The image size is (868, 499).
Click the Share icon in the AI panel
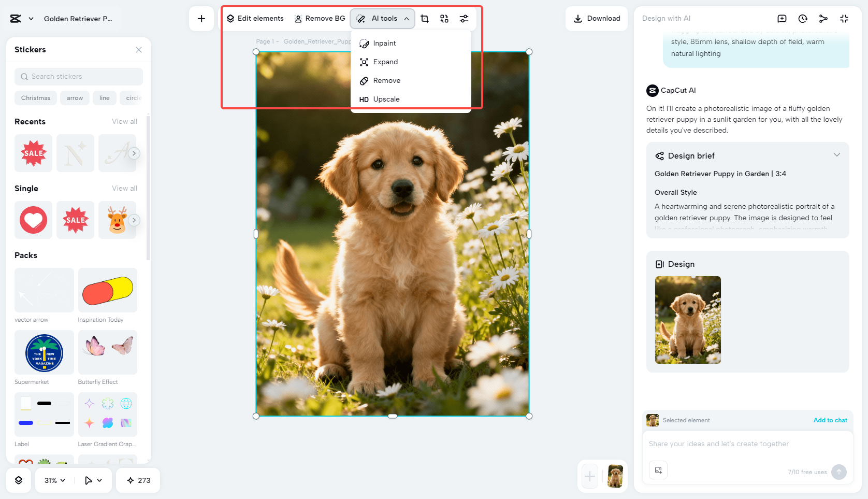tap(823, 18)
